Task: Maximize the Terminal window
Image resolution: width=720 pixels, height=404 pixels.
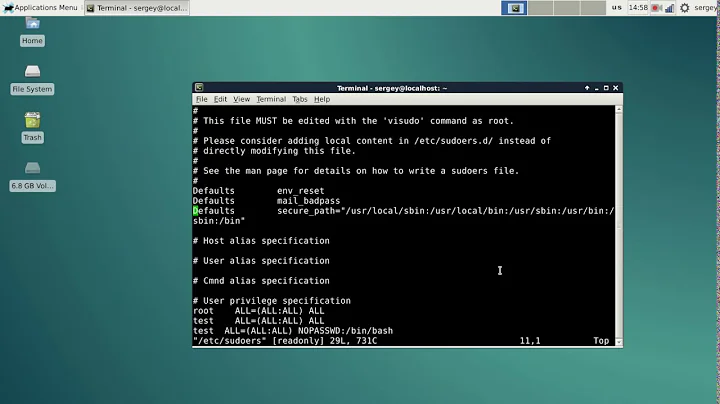Action: [606, 88]
